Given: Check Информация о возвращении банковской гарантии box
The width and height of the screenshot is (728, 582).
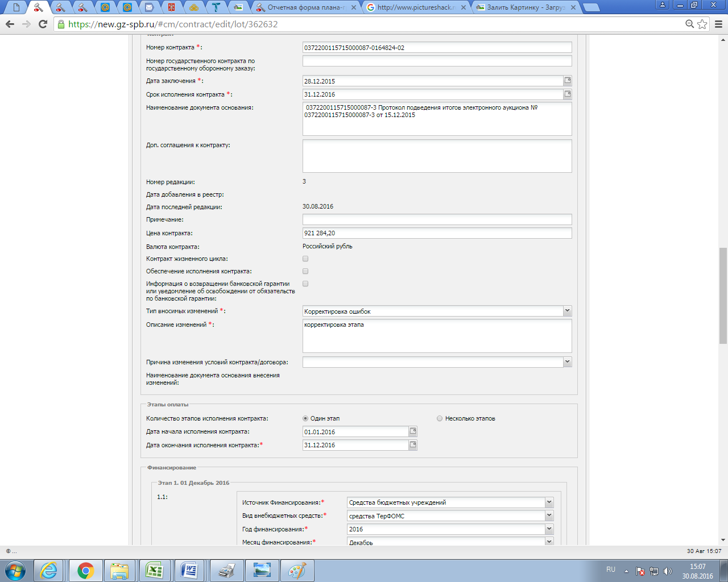Looking at the screenshot, I should 305,284.
